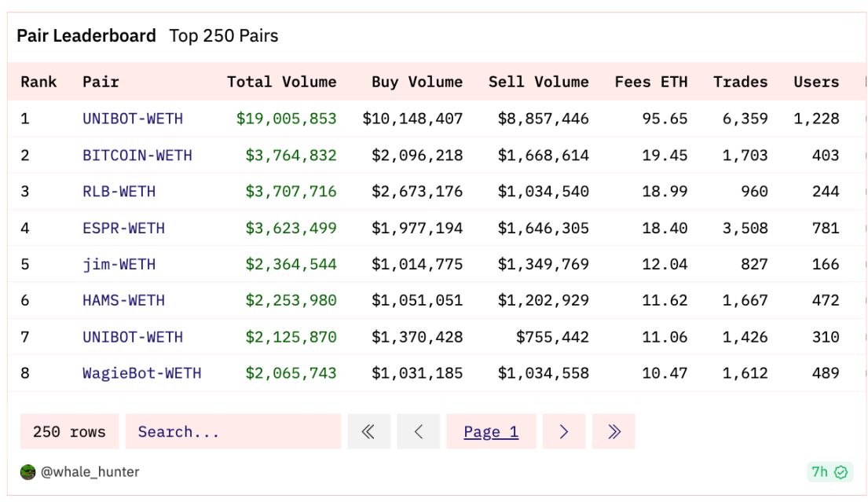Sort by the Total Volume column header
The image size is (868, 502).
pyautogui.click(x=281, y=82)
